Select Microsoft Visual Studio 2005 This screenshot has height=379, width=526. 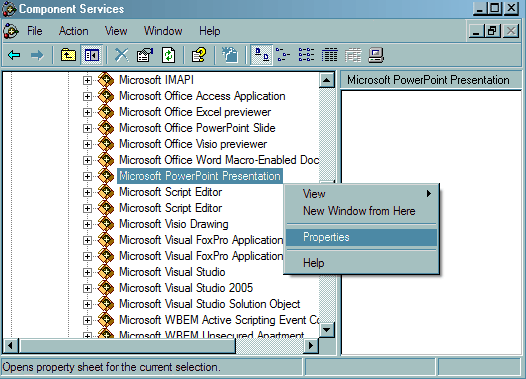[186, 288]
